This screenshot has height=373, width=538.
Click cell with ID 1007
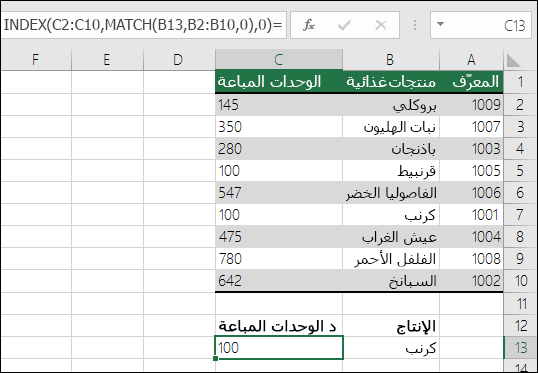pos(471,127)
